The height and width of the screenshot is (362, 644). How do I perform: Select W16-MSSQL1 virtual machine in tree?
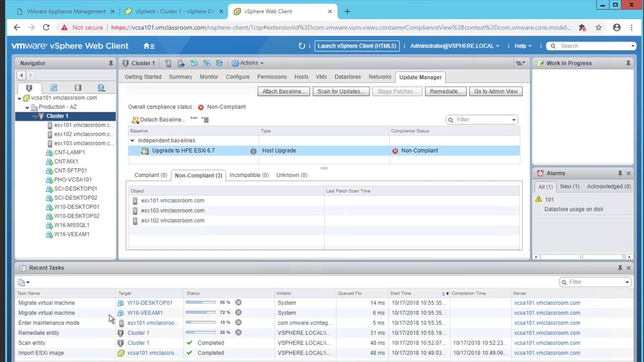coord(71,225)
